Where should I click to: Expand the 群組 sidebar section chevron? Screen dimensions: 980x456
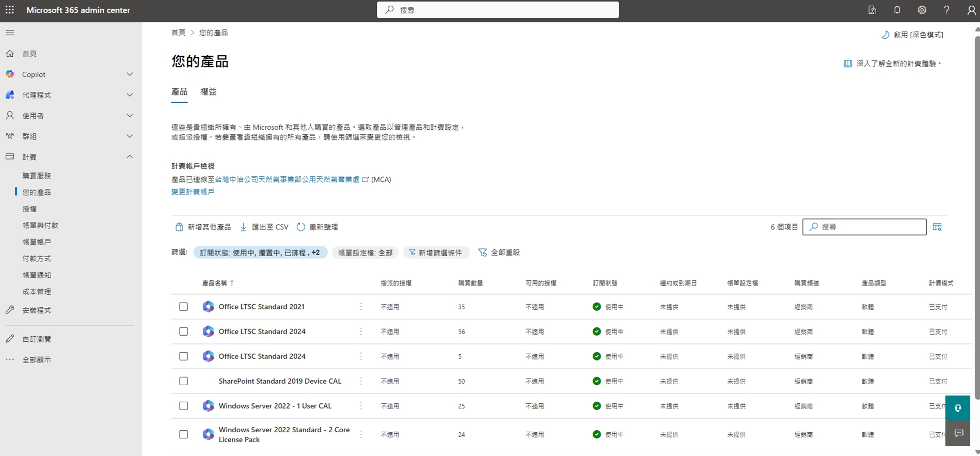click(x=130, y=136)
